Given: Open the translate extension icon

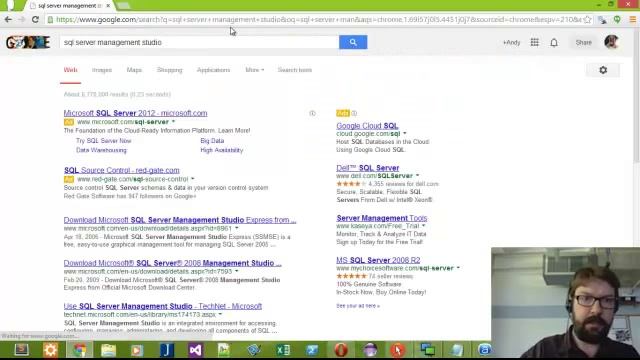Looking at the screenshot, I should [x=602, y=19].
